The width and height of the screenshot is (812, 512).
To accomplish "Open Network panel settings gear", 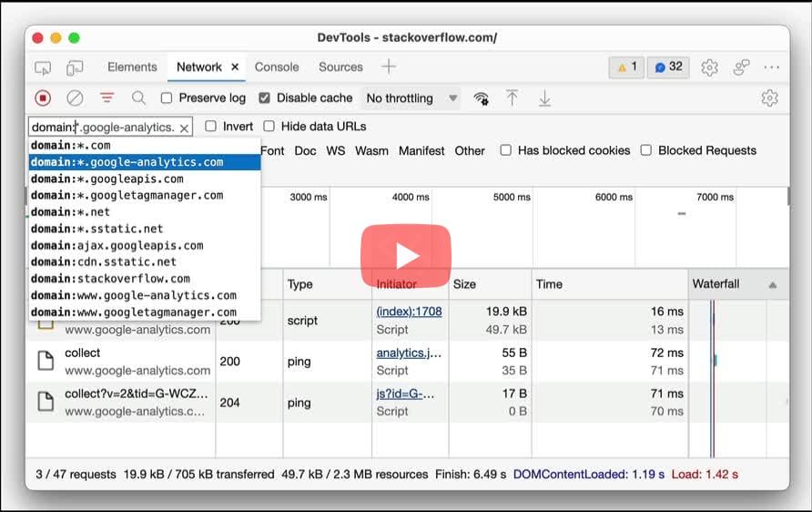I will (769, 98).
